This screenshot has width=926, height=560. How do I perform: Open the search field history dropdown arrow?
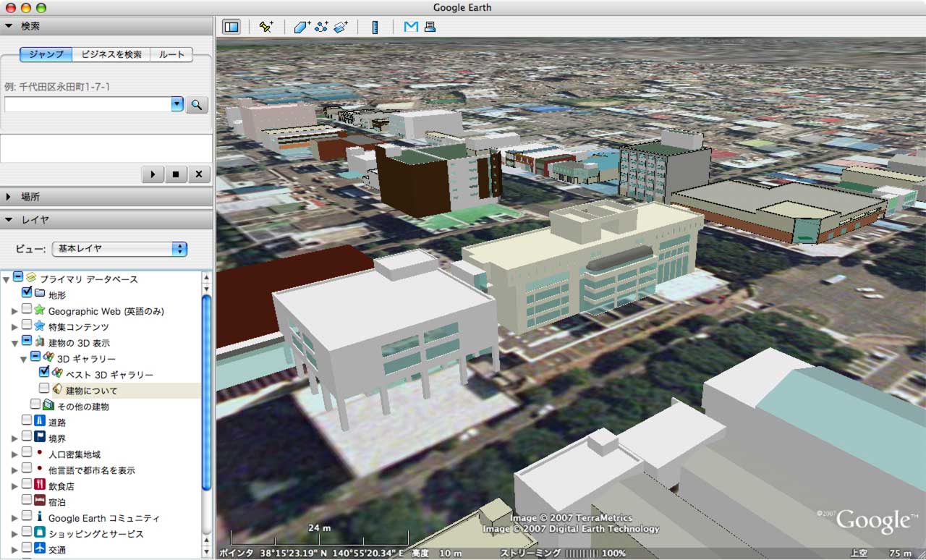click(x=177, y=104)
